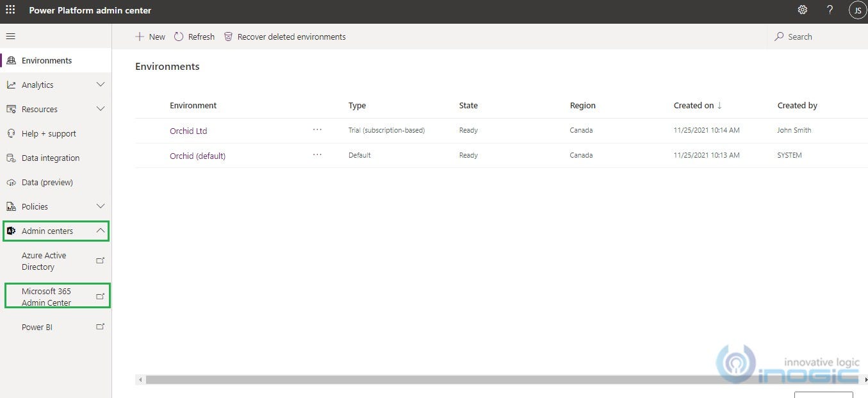This screenshot has width=868, height=398.
Task: Click the Search magnifier icon
Action: point(779,37)
